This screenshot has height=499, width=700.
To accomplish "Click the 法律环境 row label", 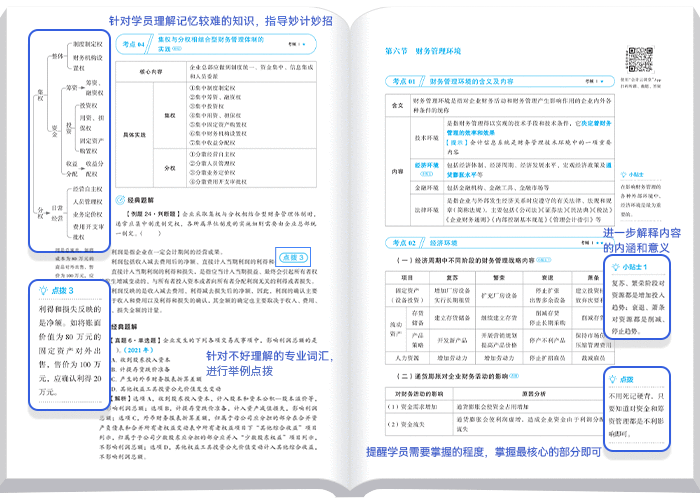I will tap(427, 209).
